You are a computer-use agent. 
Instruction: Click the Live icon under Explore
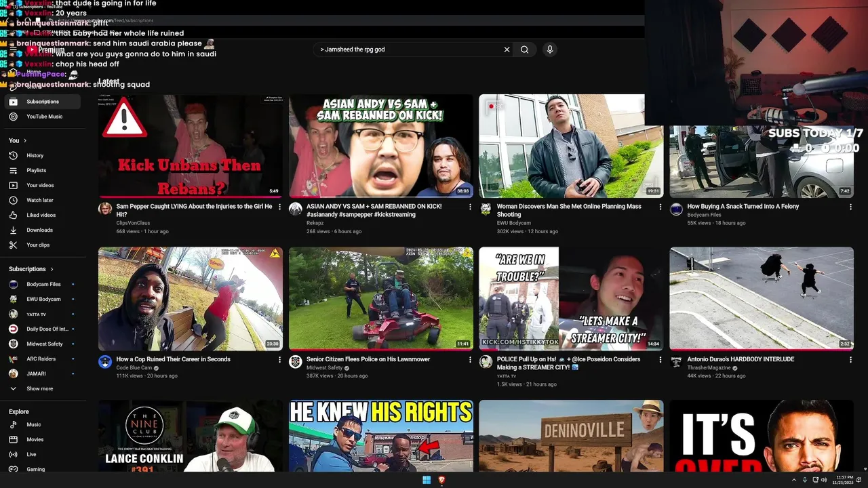13,455
